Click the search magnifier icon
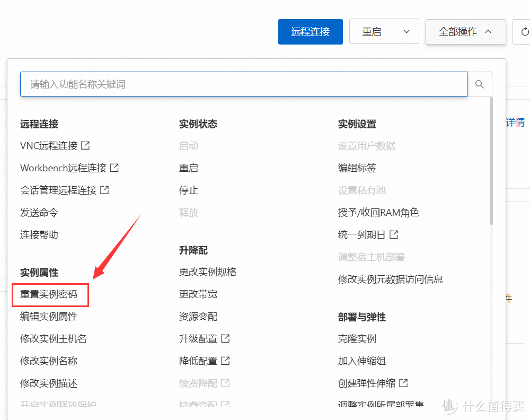Viewport: 530px width, 420px height. coord(479,84)
